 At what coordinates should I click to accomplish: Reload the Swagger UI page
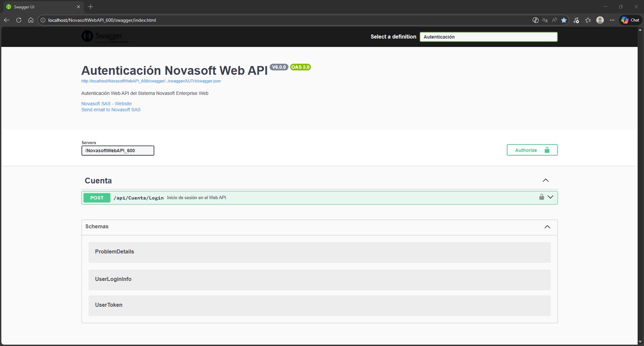(x=19, y=20)
